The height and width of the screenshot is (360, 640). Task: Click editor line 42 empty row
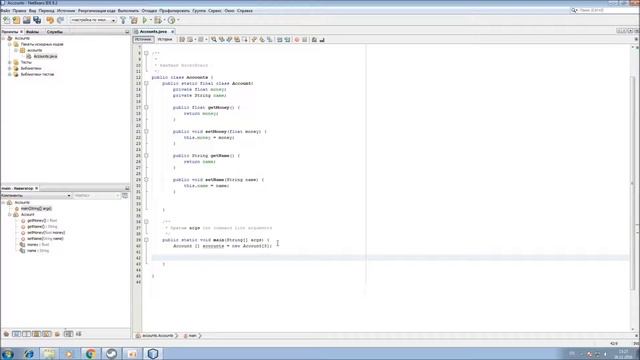tap(390, 258)
